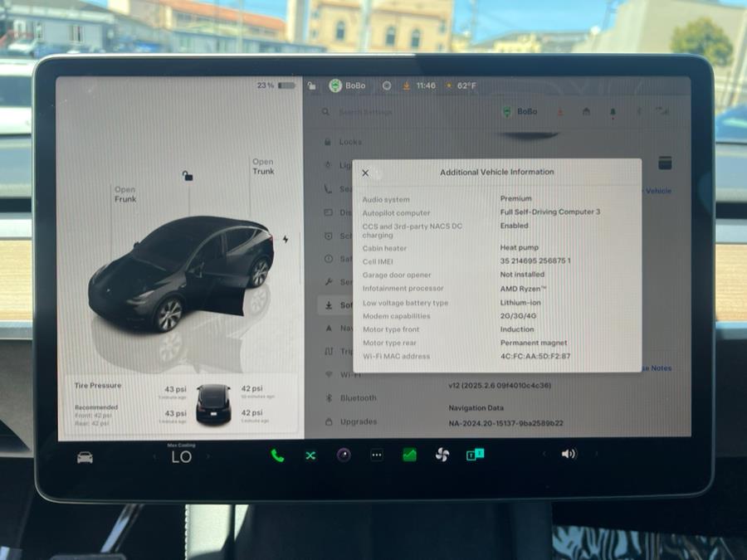Tap the Lithium-ion battery type value
747x560 pixels.
pyautogui.click(x=520, y=302)
